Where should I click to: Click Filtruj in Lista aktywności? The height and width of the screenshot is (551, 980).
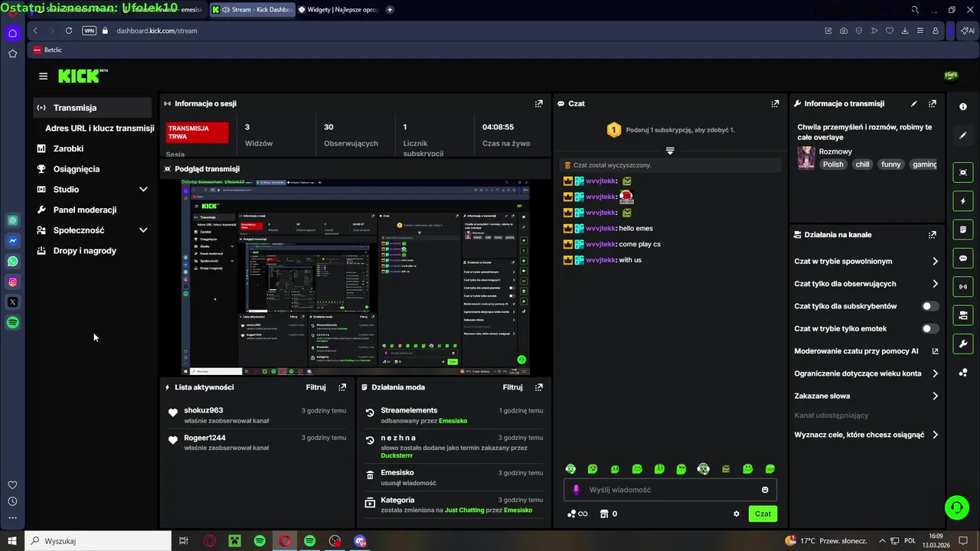click(x=316, y=387)
